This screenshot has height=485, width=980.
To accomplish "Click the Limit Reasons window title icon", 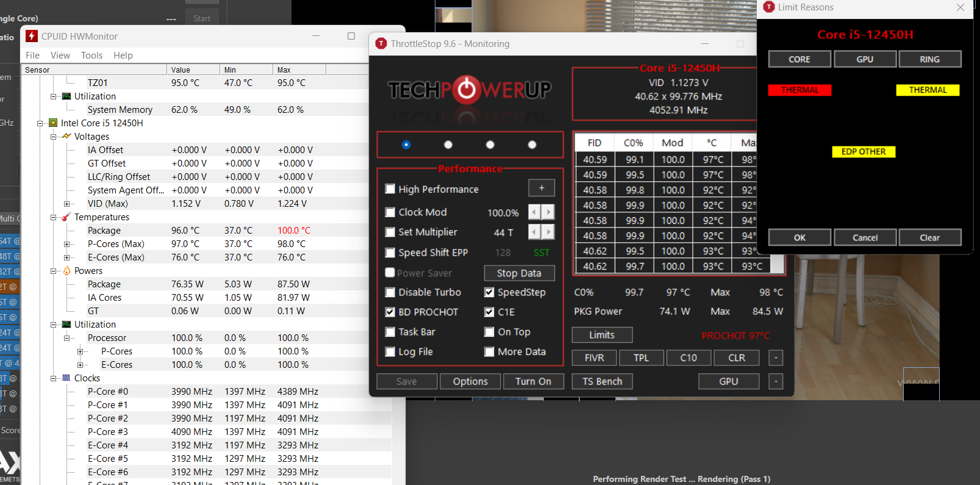I will coord(769,7).
